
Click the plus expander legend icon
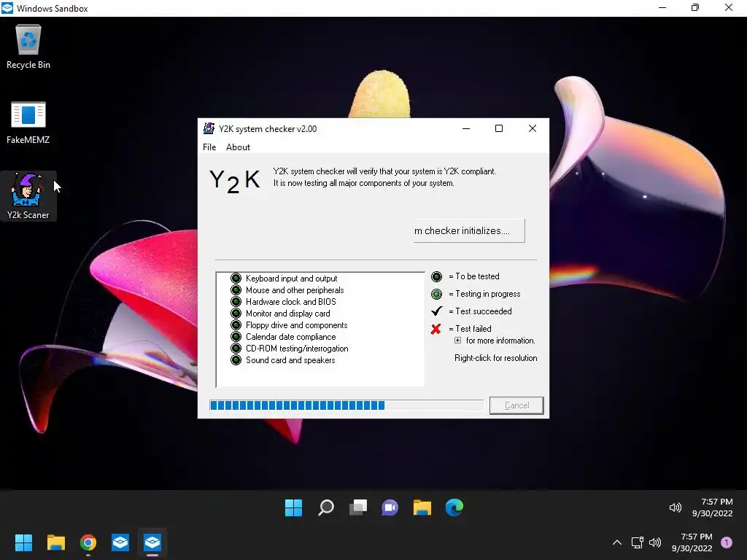click(x=458, y=341)
